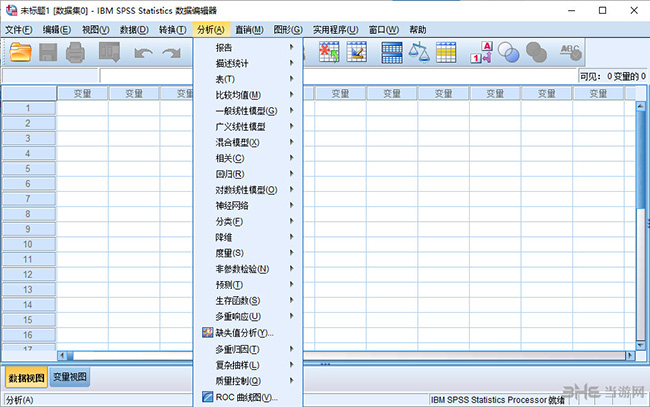This screenshot has width=650, height=407.
Task: Expand the 多重响应(U) submenu
Action: coord(248,317)
